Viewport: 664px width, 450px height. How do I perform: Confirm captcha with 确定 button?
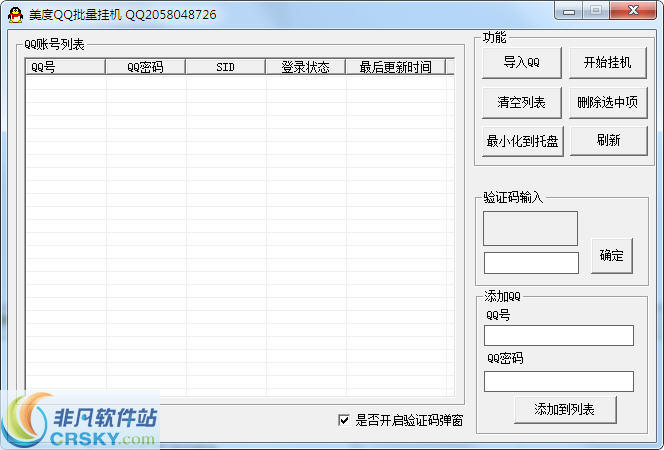[611, 256]
